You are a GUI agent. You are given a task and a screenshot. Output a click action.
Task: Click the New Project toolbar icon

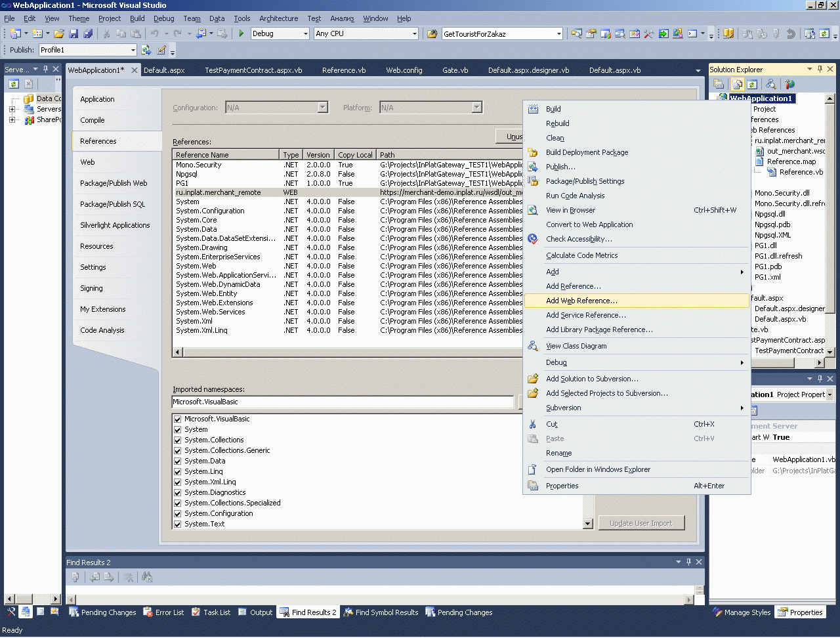pos(16,33)
